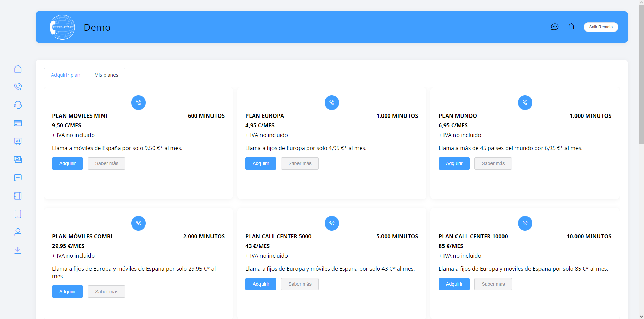This screenshot has width=644, height=319.
Task: Open the headset support sidebar icon
Action: 18,105
